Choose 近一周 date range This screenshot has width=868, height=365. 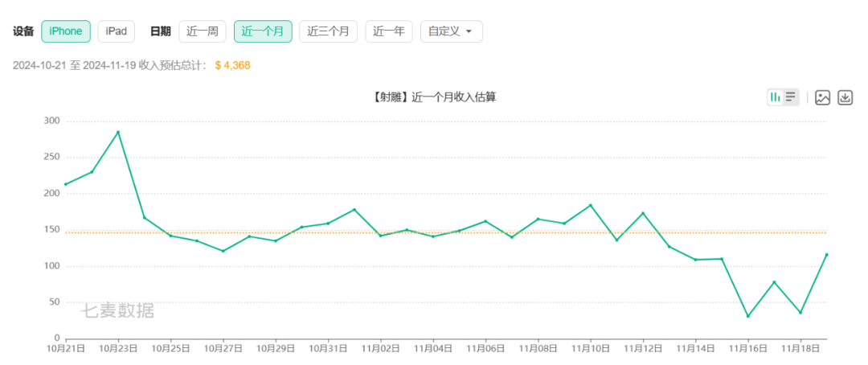tap(202, 31)
